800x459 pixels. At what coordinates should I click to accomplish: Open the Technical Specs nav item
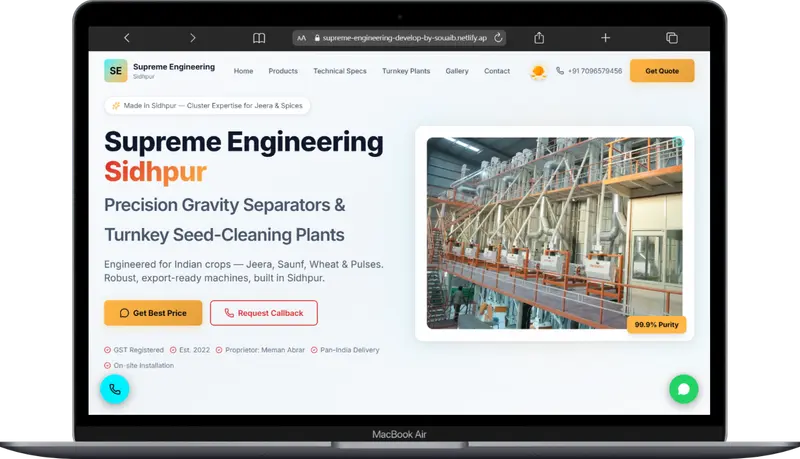pos(340,71)
